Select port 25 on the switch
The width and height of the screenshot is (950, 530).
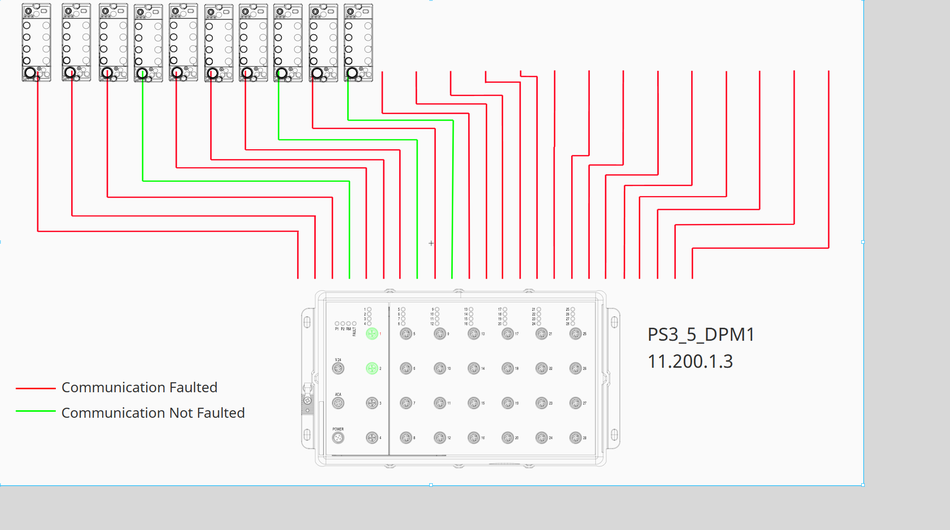click(575, 334)
